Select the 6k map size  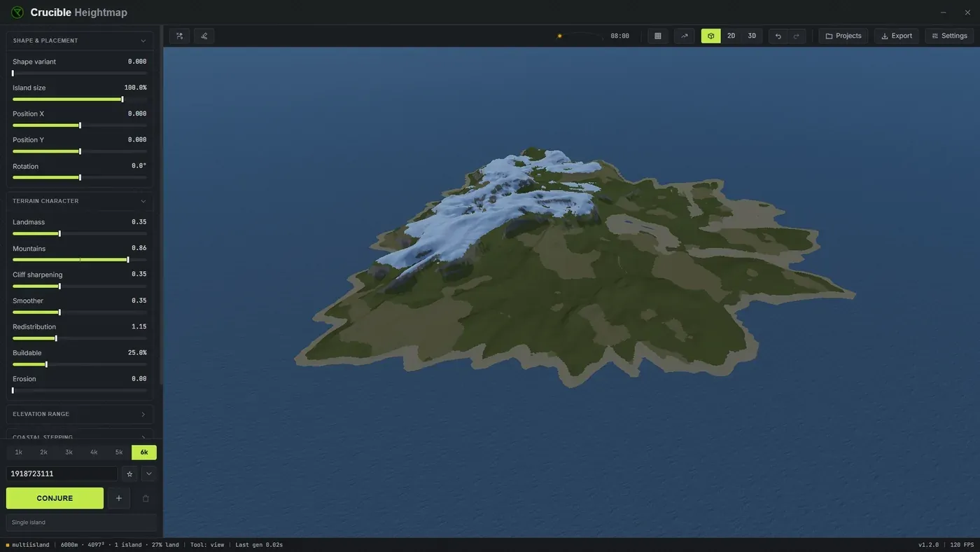click(144, 453)
